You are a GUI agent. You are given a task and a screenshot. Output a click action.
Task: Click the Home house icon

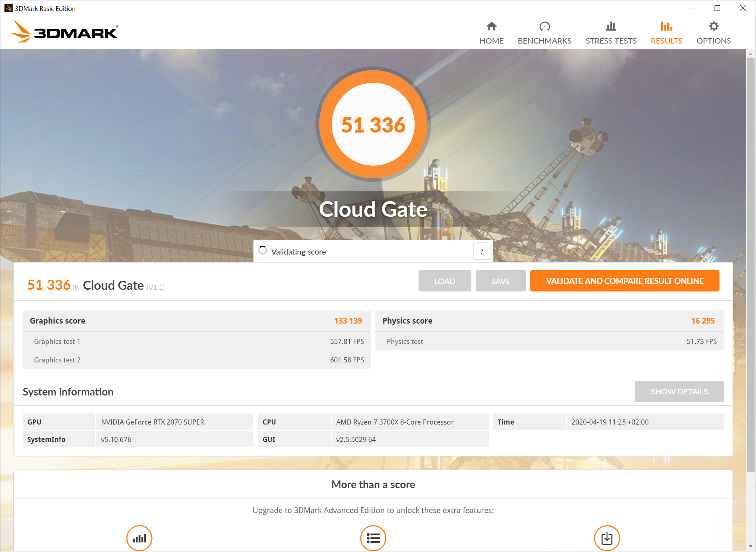tap(491, 26)
